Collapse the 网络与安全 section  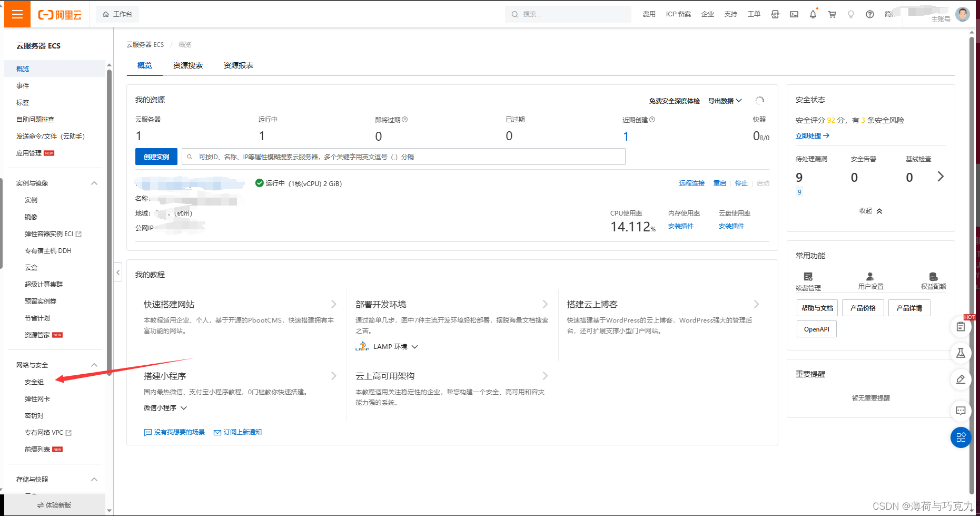(94, 365)
